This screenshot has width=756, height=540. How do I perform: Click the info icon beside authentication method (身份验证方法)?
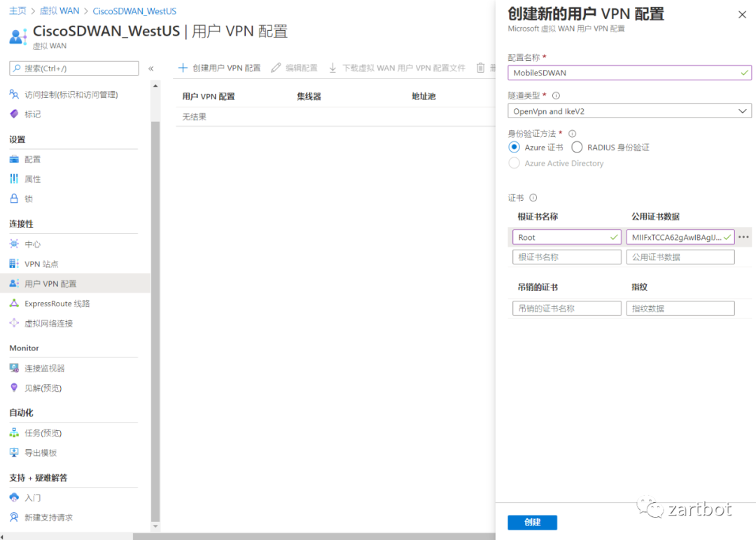[x=573, y=134]
